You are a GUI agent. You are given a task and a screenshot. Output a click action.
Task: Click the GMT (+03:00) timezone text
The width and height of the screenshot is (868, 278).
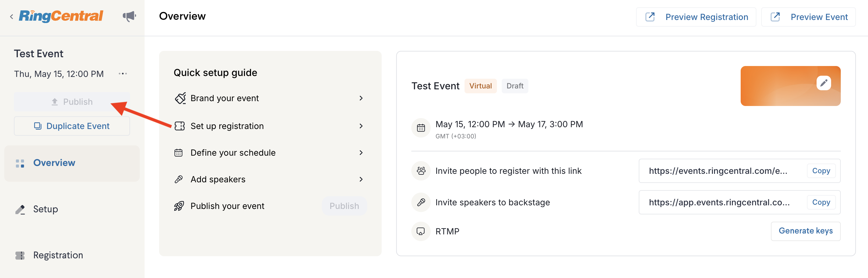coord(455,136)
